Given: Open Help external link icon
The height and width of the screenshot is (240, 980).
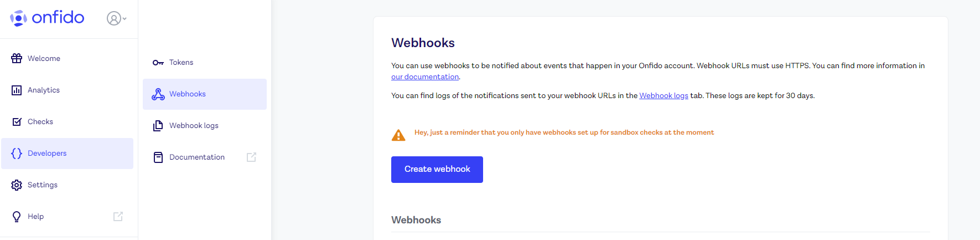Looking at the screenshot, I should point(118,217).
